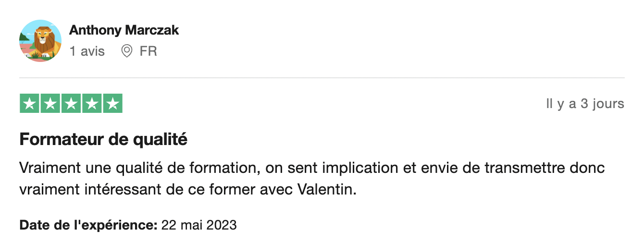Click the first green rating star
This screenshot has width=644, height=243.
pos(29,104)
